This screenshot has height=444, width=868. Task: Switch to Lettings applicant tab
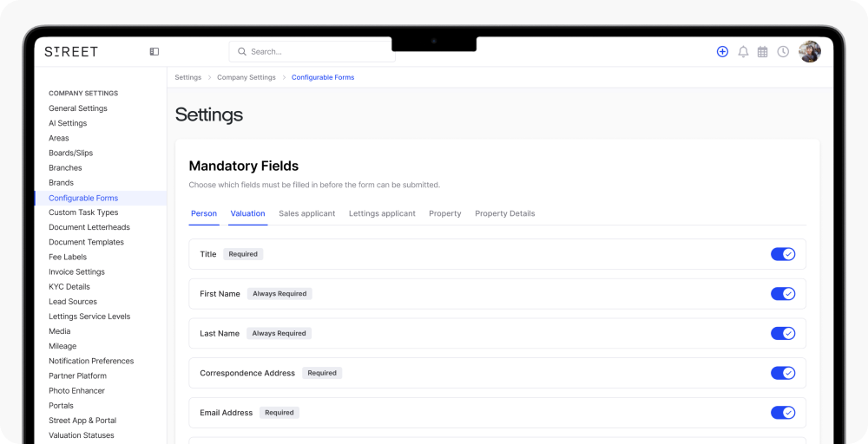pyautogui.click(x=382, y=213)
